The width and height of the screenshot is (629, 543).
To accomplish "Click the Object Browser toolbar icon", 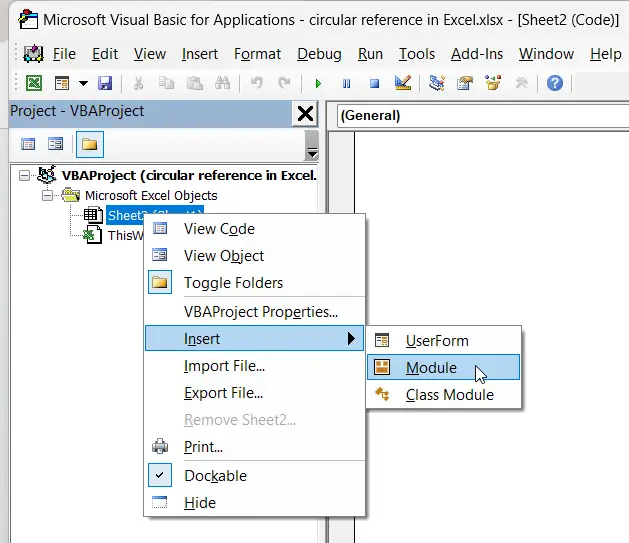I will 493,83.
